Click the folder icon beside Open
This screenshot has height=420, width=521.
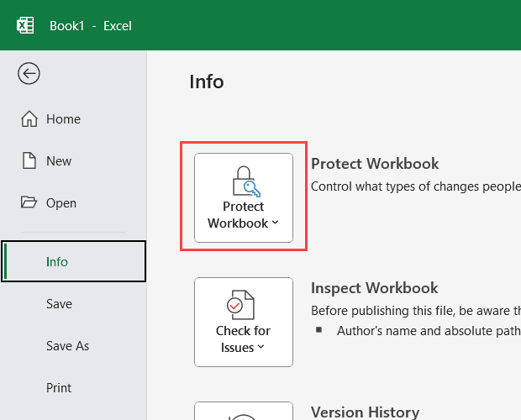click(29, 203)
